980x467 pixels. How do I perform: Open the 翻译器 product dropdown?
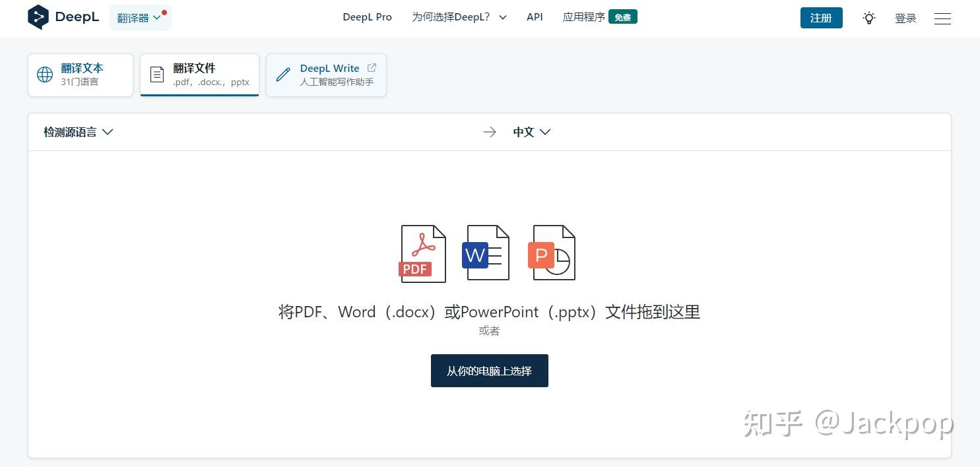pyautogui.click(x=141, y=18)
